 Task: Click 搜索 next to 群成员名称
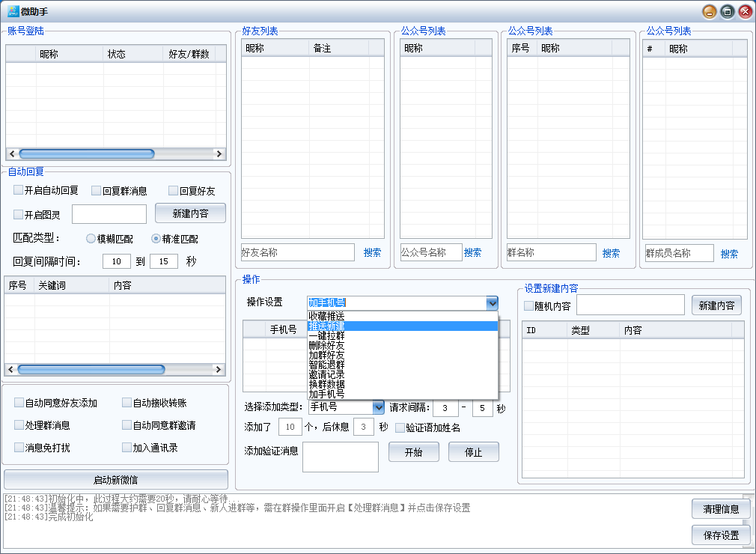pos(729,254)
